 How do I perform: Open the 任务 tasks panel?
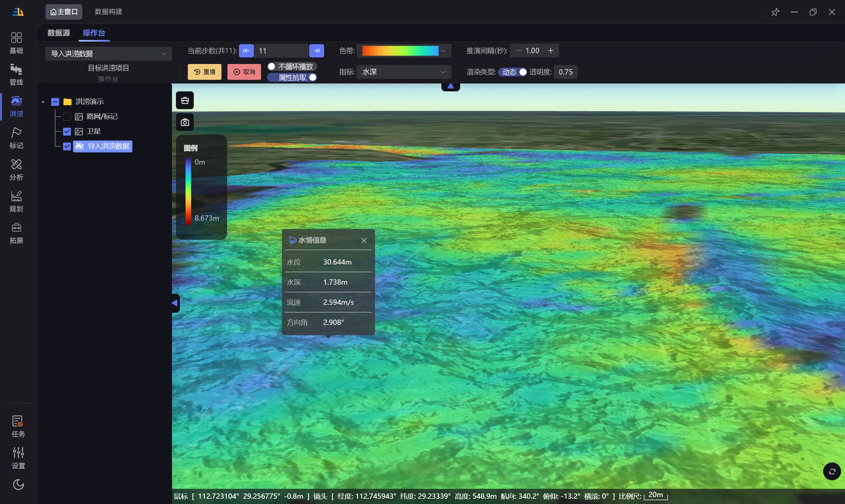[x=18, y=426]
